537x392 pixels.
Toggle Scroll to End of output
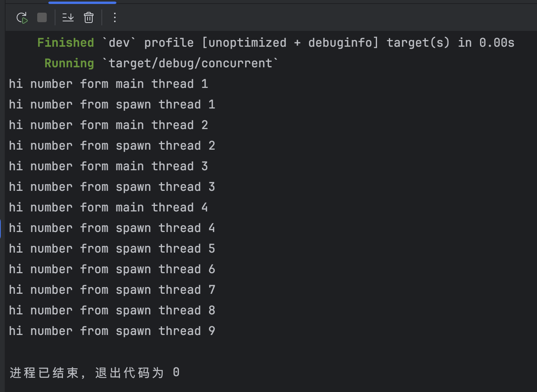click(x=68, y=17)
